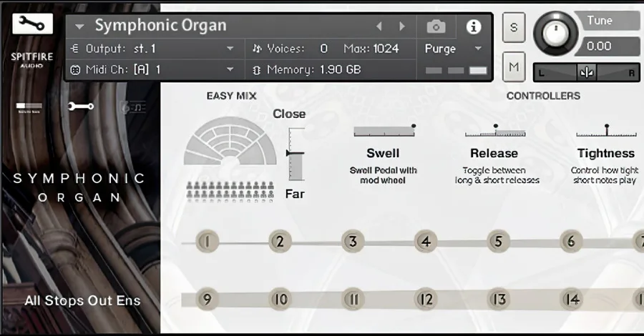Select organ stop 2
This screenshot has height=336, width=644.
pyautogui.click(x=280, y=242)
